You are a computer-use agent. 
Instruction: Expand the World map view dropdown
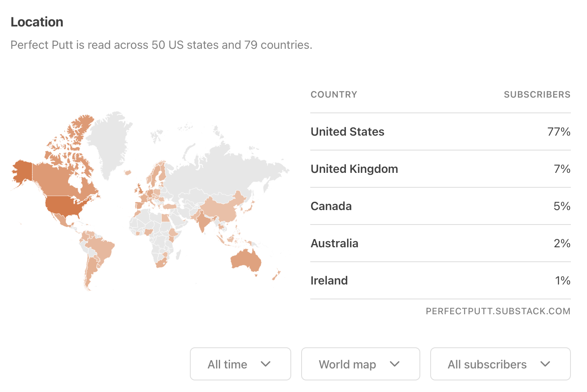click(x=360, y=364)
